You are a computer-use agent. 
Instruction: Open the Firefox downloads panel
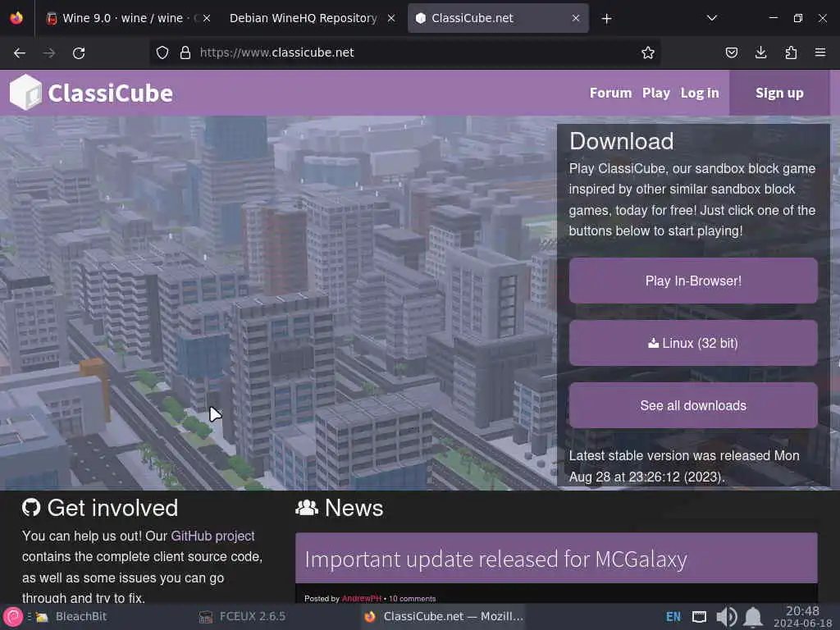760,52
